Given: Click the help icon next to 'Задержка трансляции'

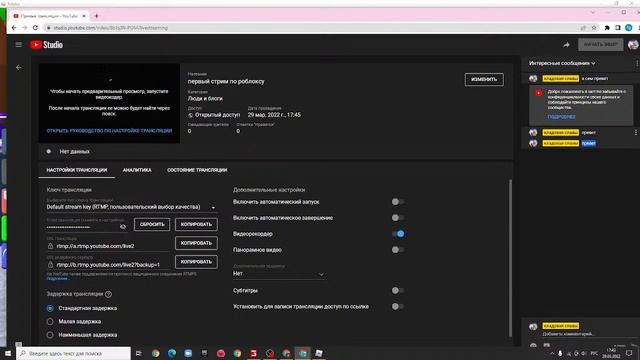Looking at the screenshot, I should pyautogui.click(x=108, y=294).
